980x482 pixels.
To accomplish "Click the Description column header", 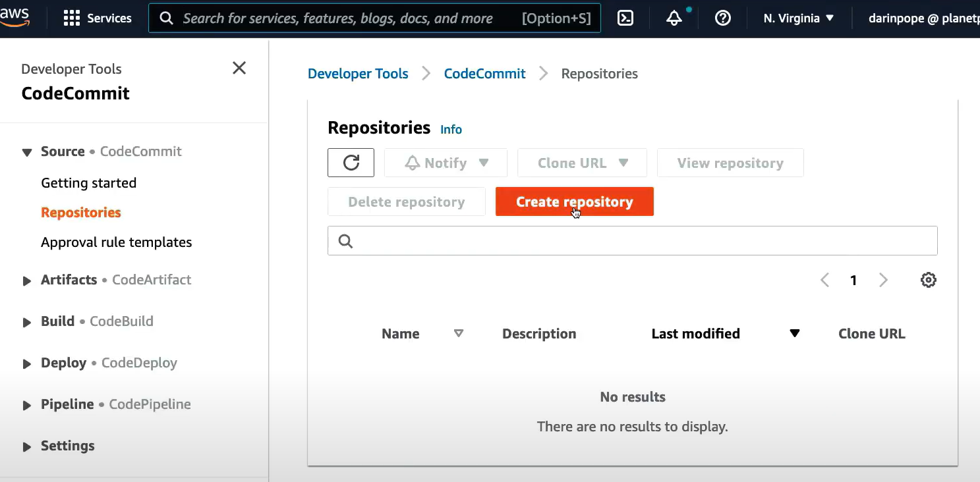I will [539, 334].
